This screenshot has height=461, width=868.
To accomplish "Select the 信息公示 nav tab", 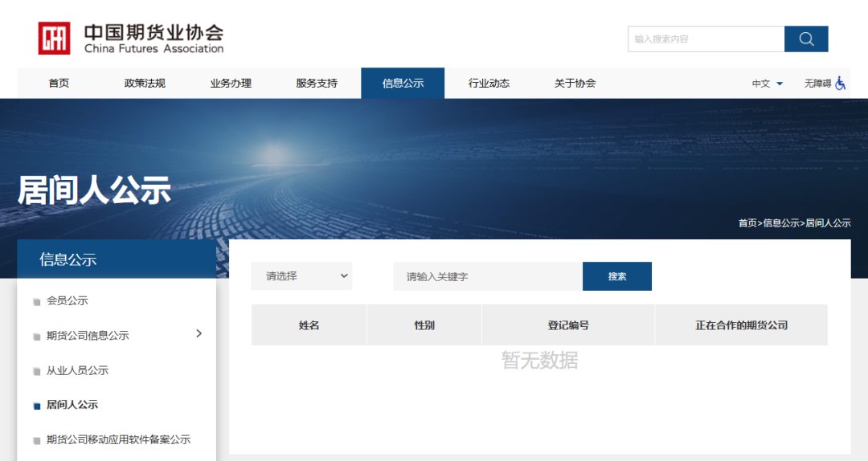I will [x=403, y=83].
